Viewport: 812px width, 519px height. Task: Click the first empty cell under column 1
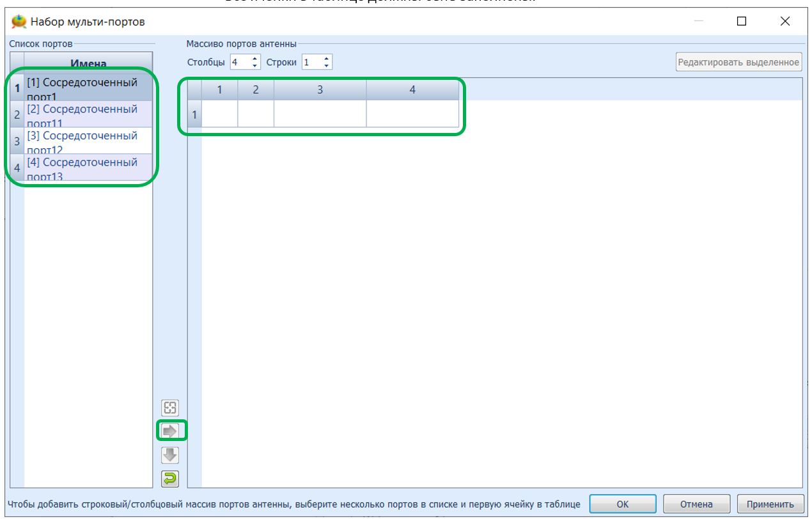pos(219,114)
